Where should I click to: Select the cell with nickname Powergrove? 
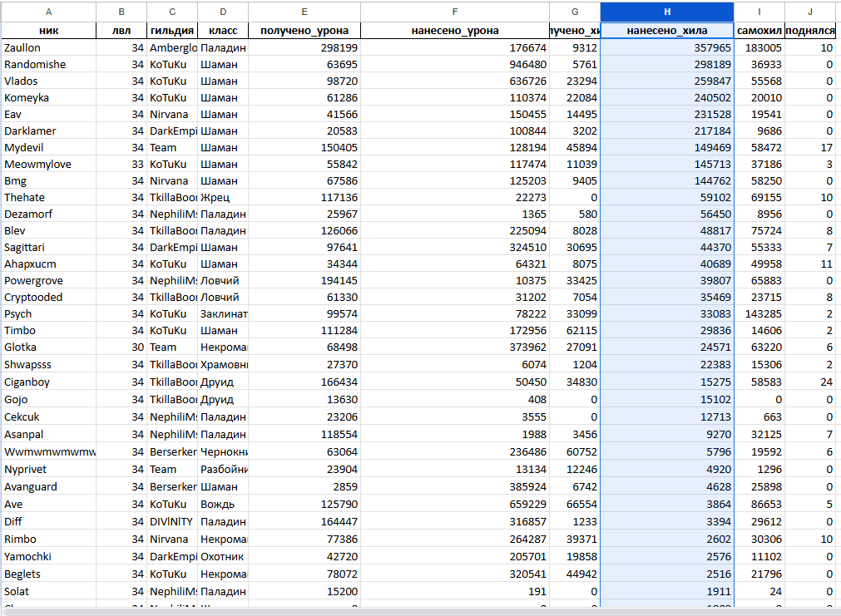[48, 280]
